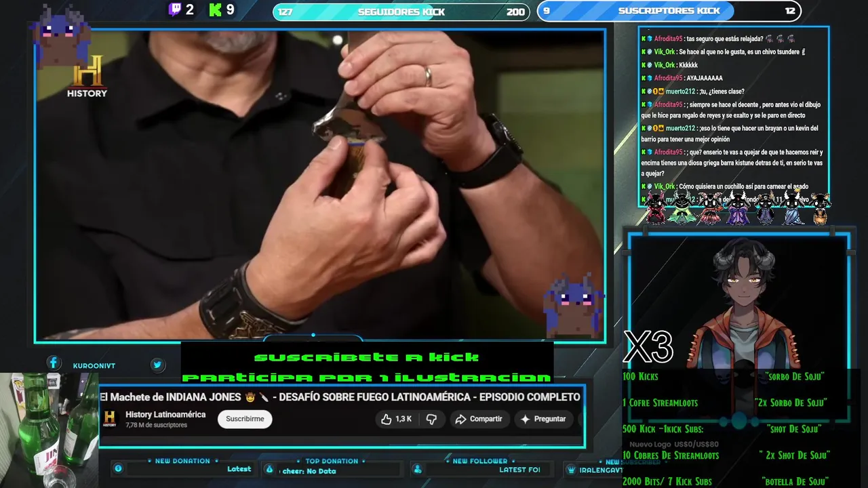Click the main video player showing the hands
Viewport: 868px width, 488px height.
click(320, 184)
